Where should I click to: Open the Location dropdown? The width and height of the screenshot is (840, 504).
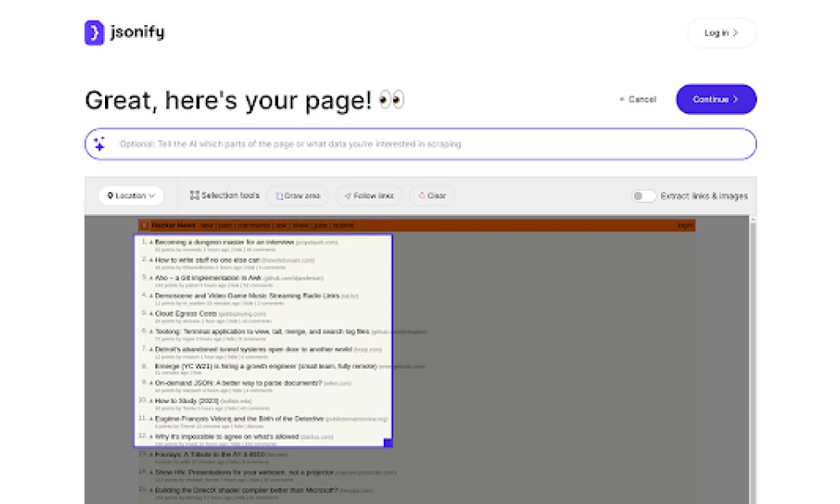131,196
